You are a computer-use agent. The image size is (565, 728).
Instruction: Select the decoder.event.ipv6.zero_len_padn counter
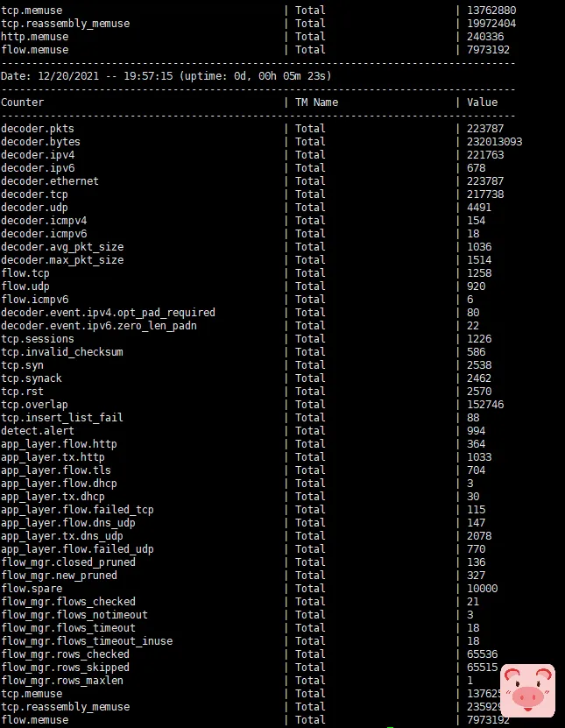(98, 326)
